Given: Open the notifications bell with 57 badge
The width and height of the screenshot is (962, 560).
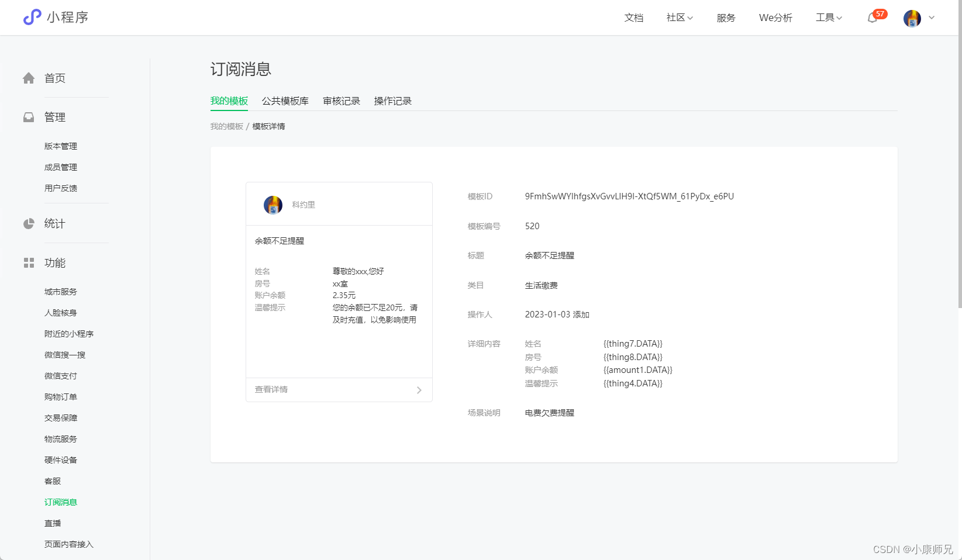Looking at the screenshot, I should point(872,18).
